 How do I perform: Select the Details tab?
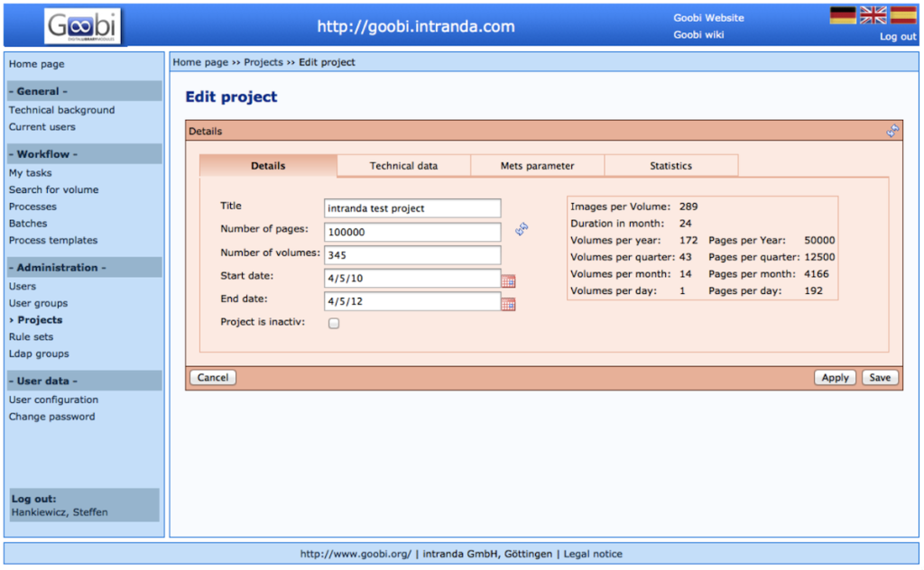tap(268, 165)
